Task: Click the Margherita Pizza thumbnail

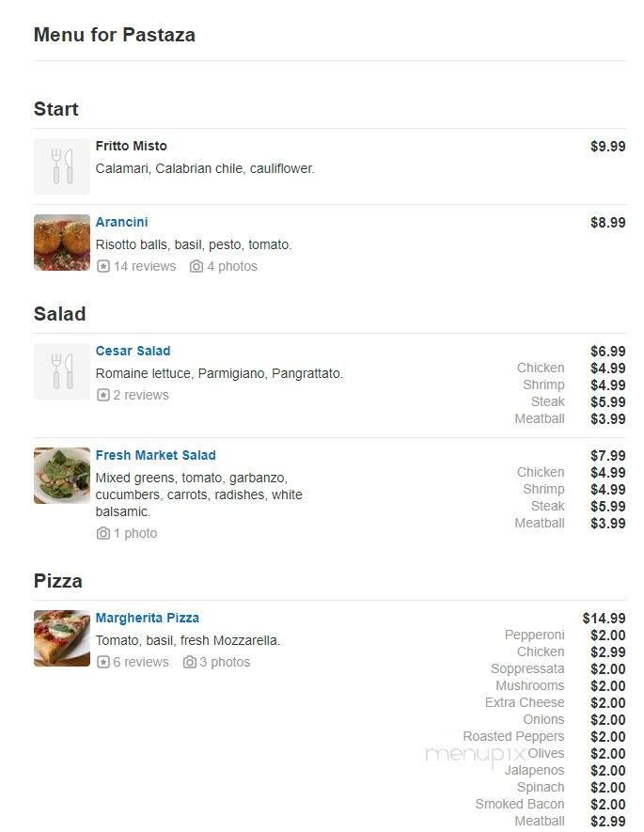Action: (61, 638)
